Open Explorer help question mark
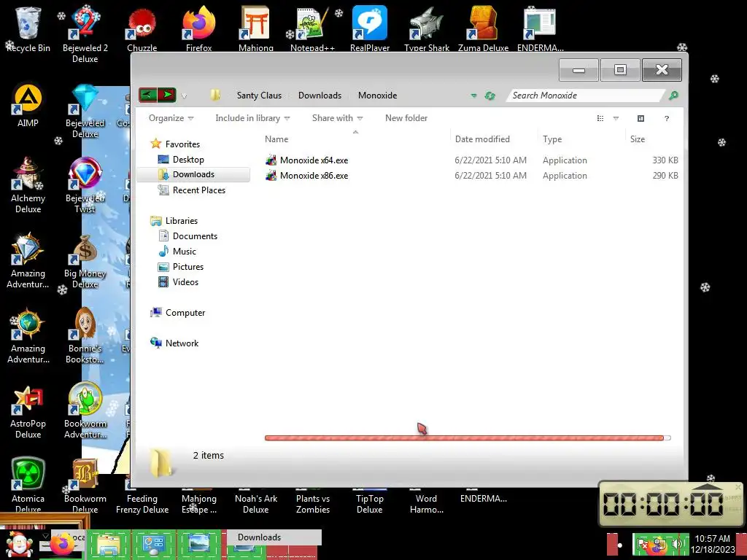Viewport: 747px width, 560px height. 667,119
